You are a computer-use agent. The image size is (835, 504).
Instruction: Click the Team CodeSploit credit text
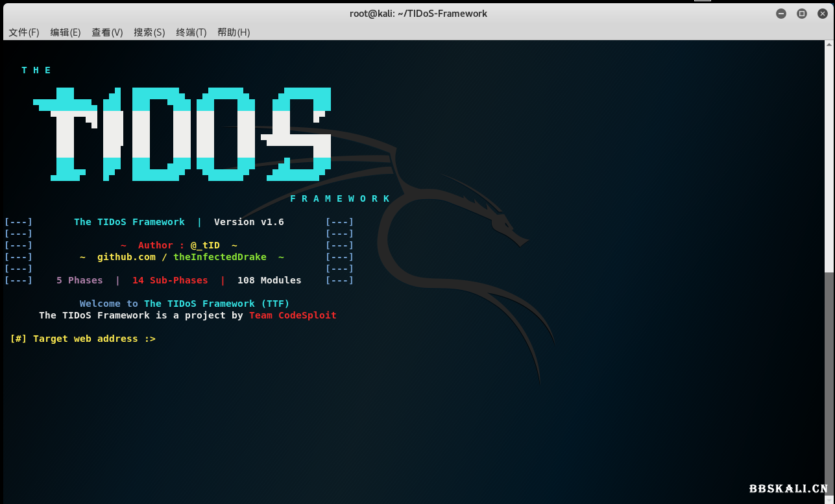coord(293,315)
